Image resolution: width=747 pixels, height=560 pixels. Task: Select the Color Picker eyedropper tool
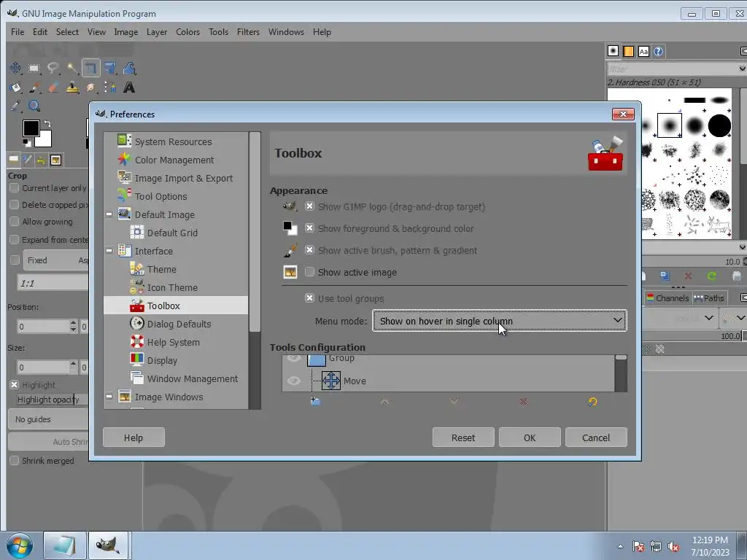[x=15, y=106]
